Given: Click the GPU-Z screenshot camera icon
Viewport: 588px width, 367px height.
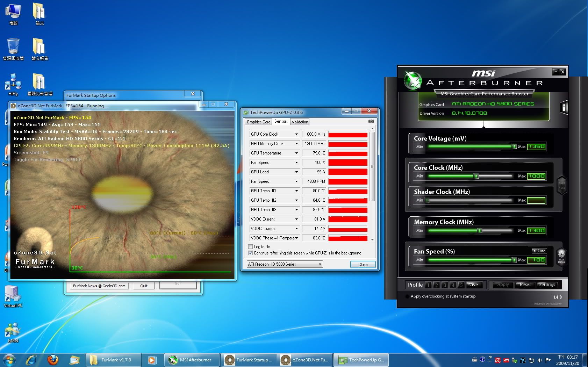Looking at the screenshot, I should [371, 121].
